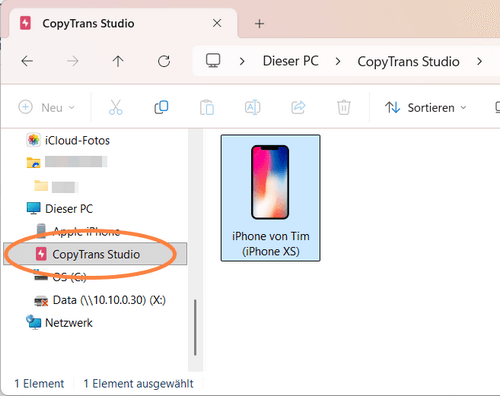Click the blurred yellow subfolder in sidebar

[56, 186]
